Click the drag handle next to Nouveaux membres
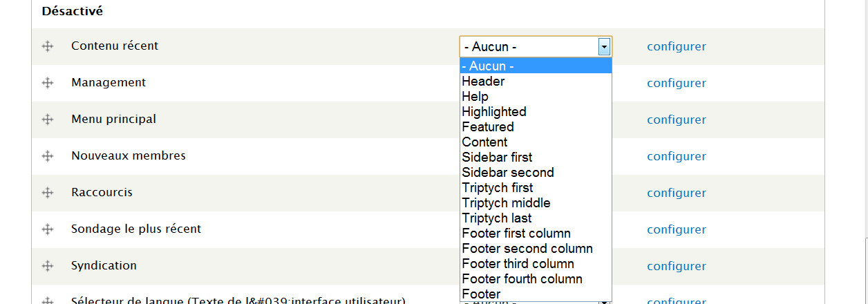 click(x=48, y=156)
